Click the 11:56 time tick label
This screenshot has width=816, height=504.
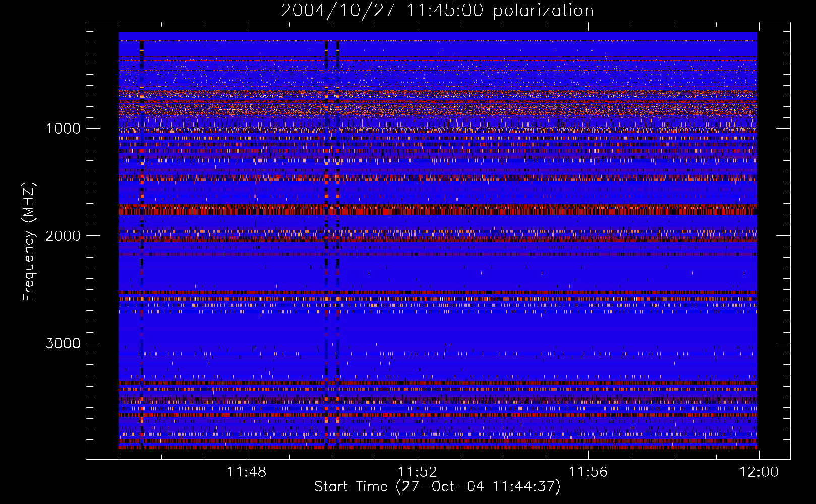pyautogui.click(x=588, y=472)
